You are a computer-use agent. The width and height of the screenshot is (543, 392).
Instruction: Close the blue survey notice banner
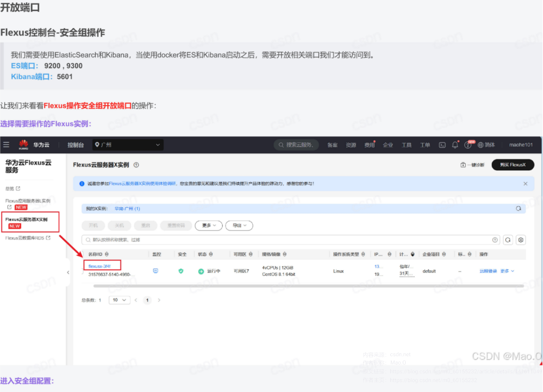tap(525, 183)
